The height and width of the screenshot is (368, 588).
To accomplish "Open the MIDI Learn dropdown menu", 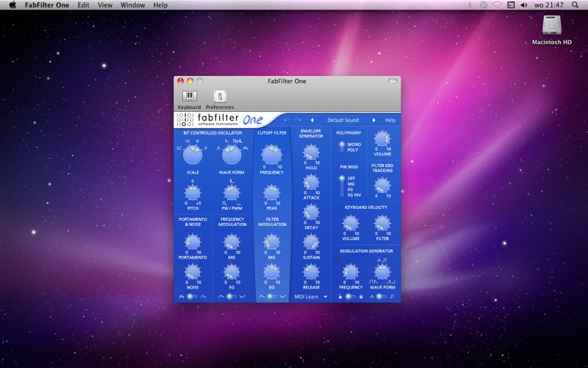I will click(310, 297).
